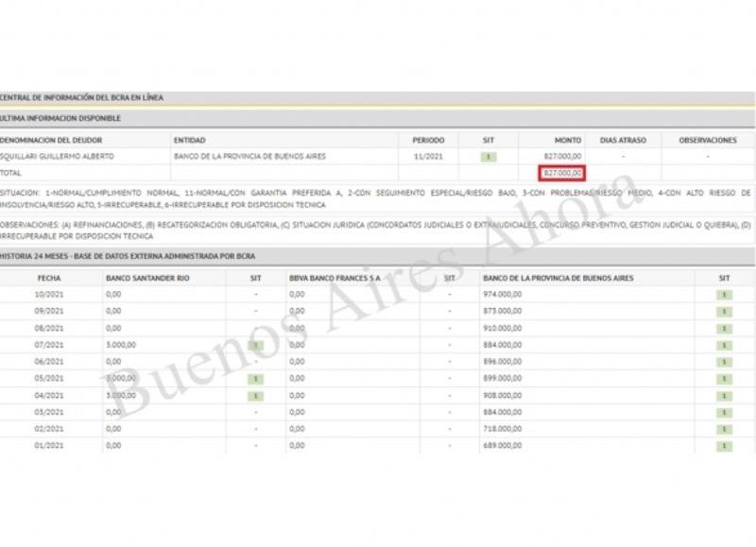The height and width of the screenshot is (547, 756).
Task: Click the Monto column header
Action: point(570,140)
